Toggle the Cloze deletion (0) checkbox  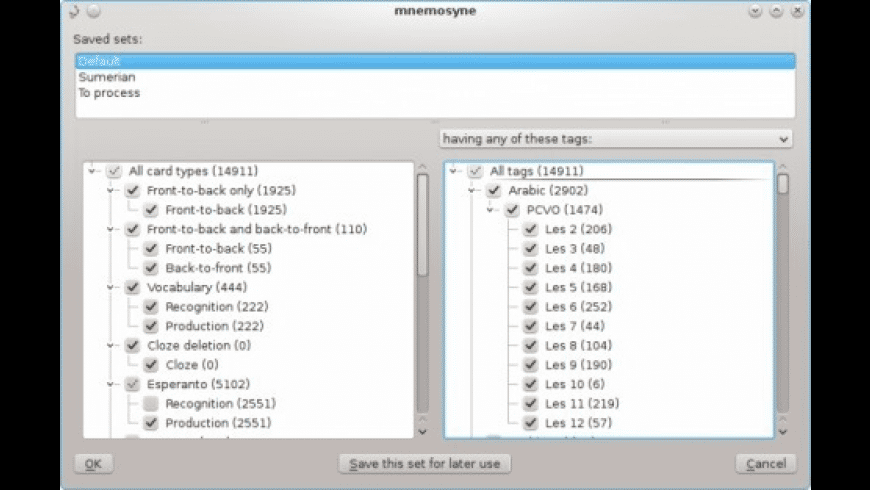[132, 346]
